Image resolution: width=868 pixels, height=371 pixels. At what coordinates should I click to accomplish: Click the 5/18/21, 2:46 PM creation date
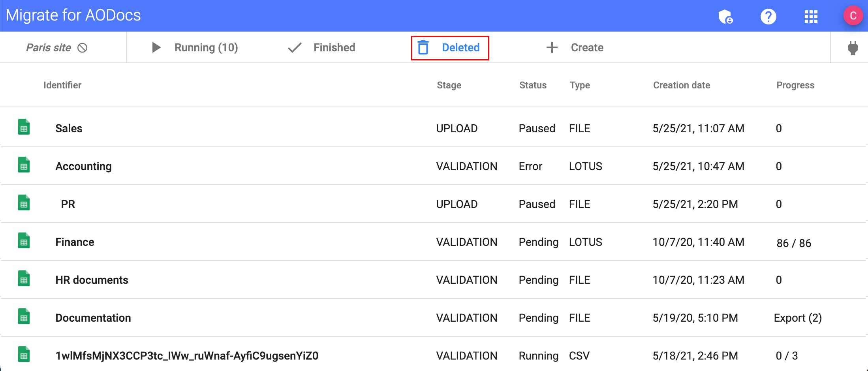695,356
